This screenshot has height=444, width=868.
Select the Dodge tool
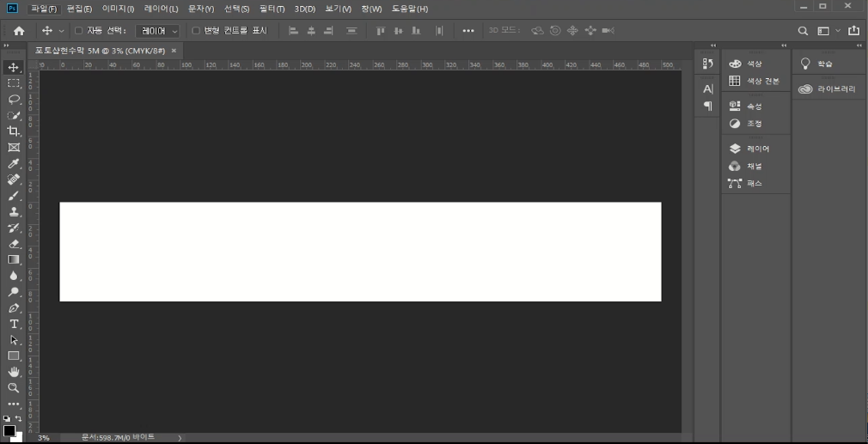tap(13, 292)
